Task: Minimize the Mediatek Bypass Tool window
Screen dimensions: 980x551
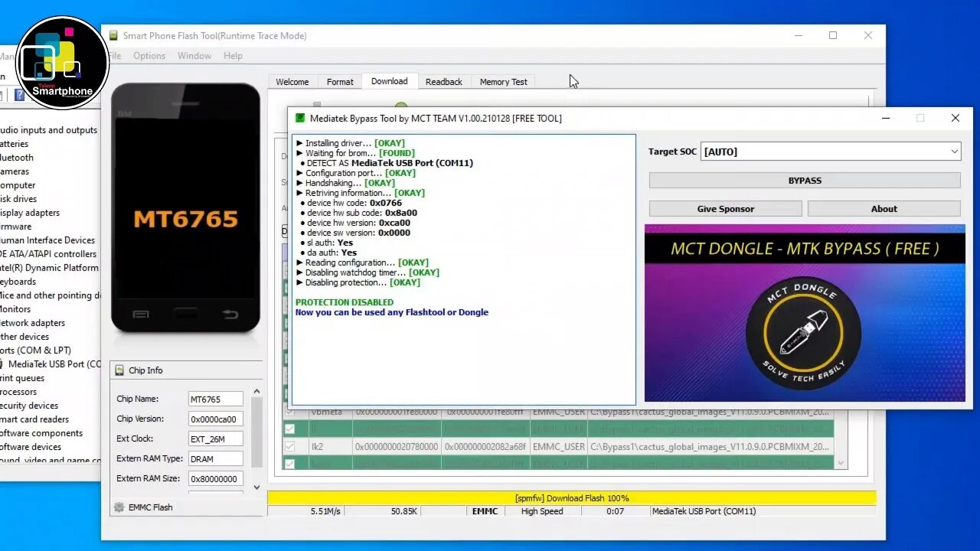Action: (886, 118)
